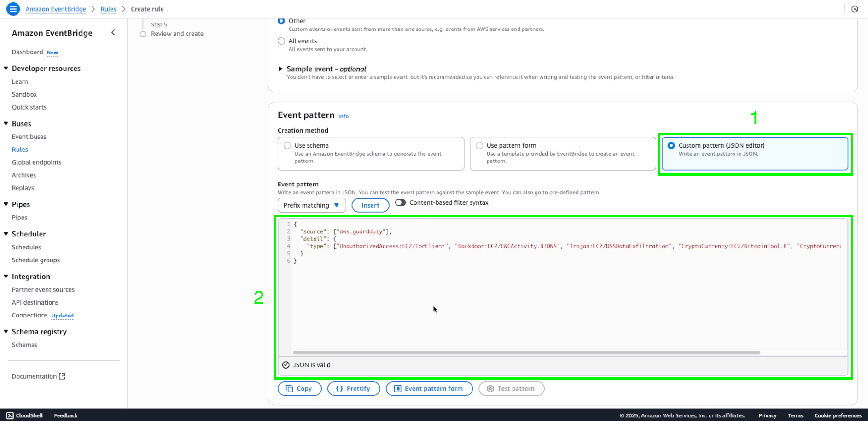Open the Documentation external link icon

point(62,376)
